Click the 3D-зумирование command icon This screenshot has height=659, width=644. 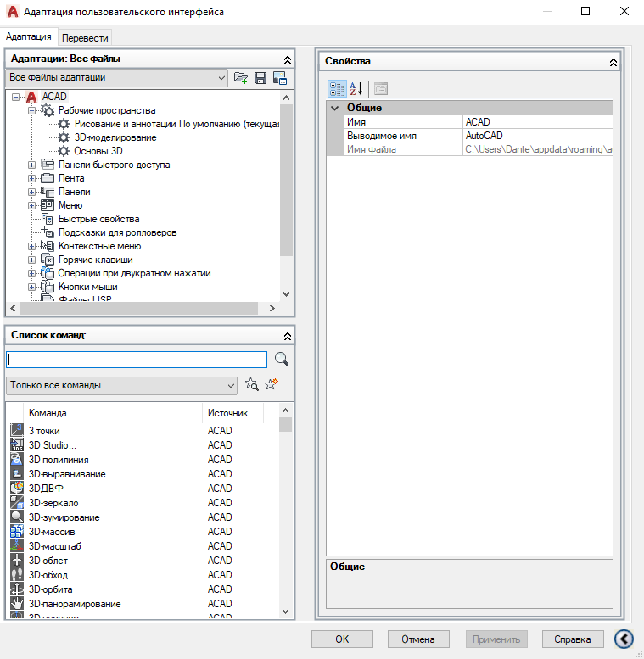(17, 517)
